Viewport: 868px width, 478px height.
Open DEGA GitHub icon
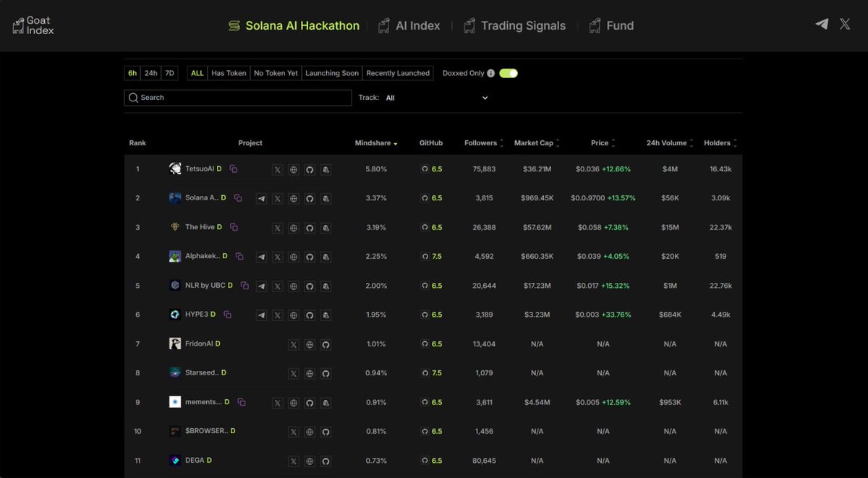click(x=325, y=461)
